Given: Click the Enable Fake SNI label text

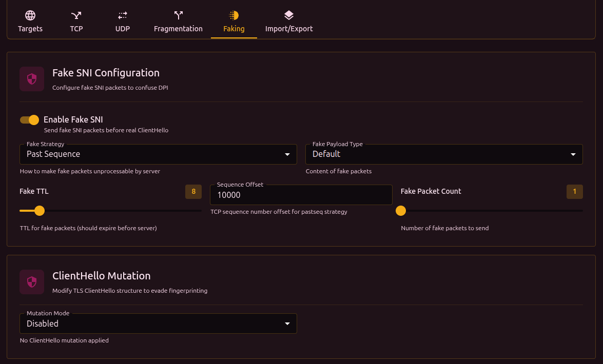Looking at the screenshot, I should click(73, 119).
